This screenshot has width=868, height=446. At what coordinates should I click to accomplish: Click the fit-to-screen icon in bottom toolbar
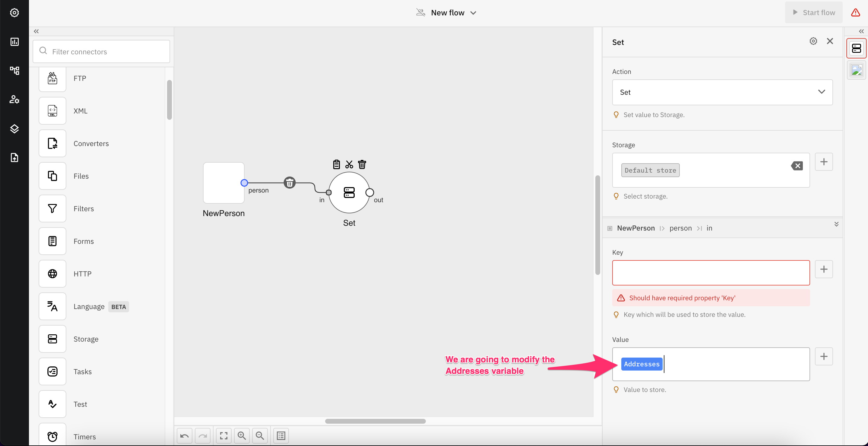223,435
